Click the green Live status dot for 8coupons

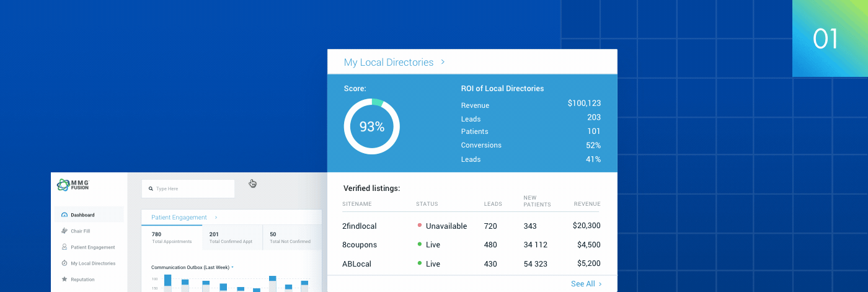(x=420, y=244)
